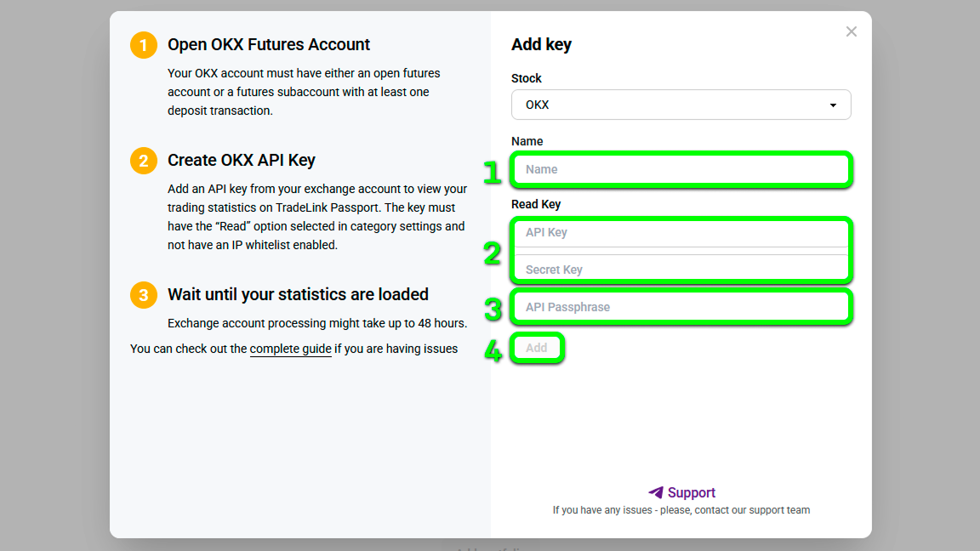The height and width of the screenshot is (551, 980).
Task: Click the Open OKX Futures Account heading
Action: (269, 44)
